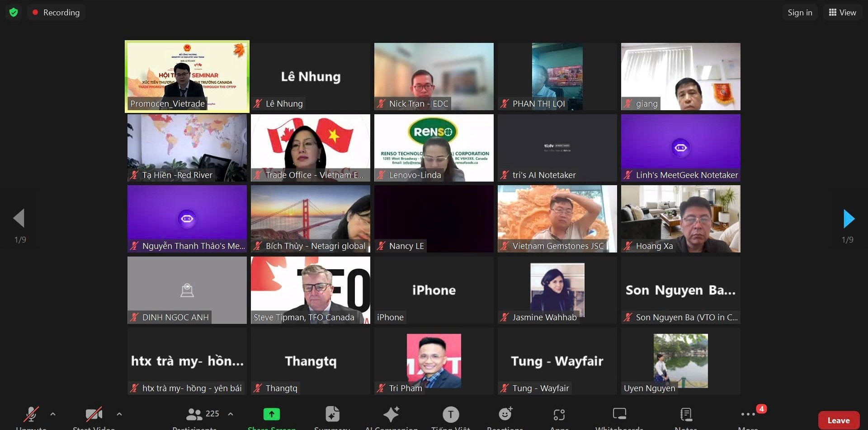Screen dimensions: 868x430
Task: Open the View layout menu
Action: pyautogui.click(x=842, y=12)
